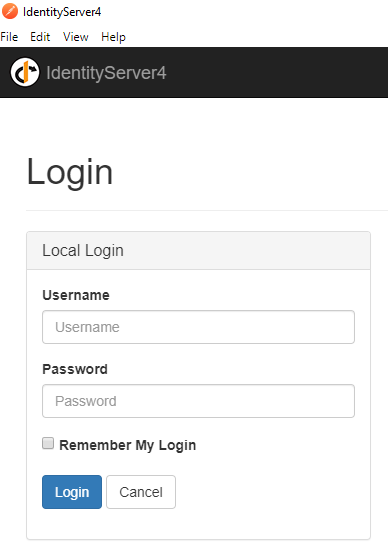Click the bold Password label
Screen dimensions: 388x556
click(x=75, y=369)
